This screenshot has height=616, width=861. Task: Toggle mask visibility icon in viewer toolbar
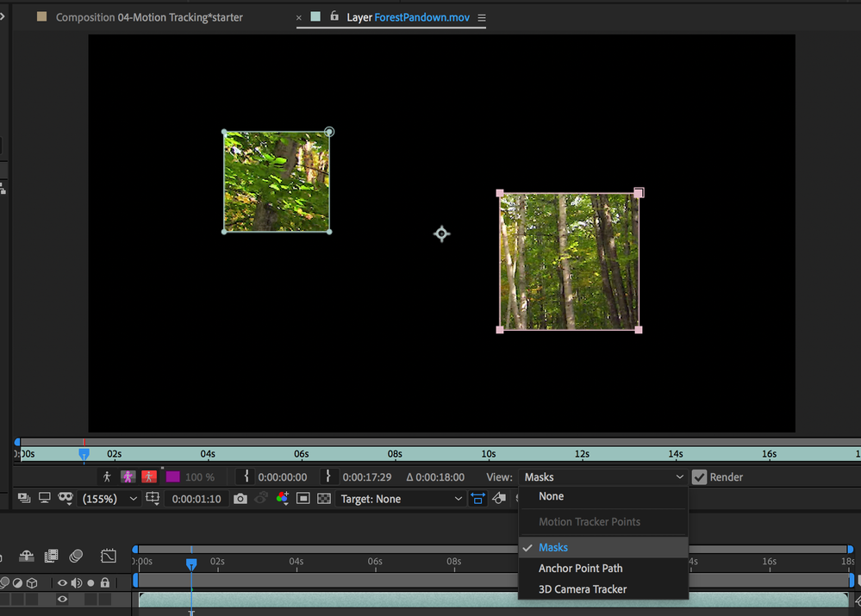(x=66, y=498)
